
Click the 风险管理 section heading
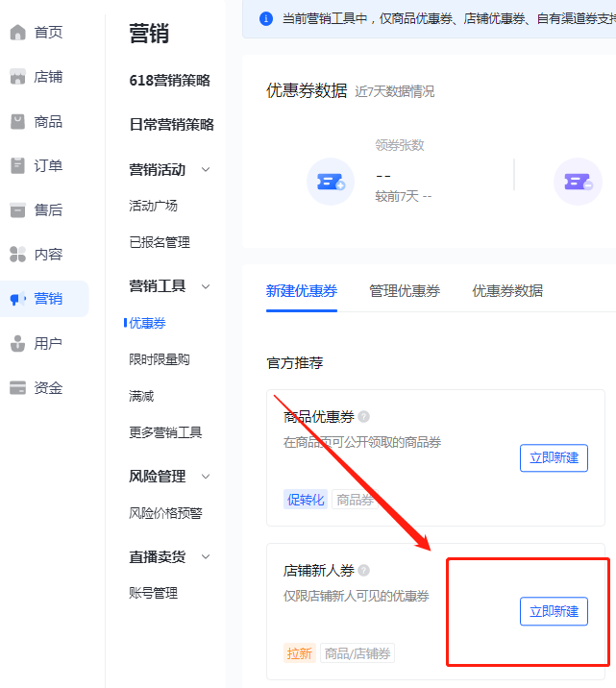[x=157, y=477]
